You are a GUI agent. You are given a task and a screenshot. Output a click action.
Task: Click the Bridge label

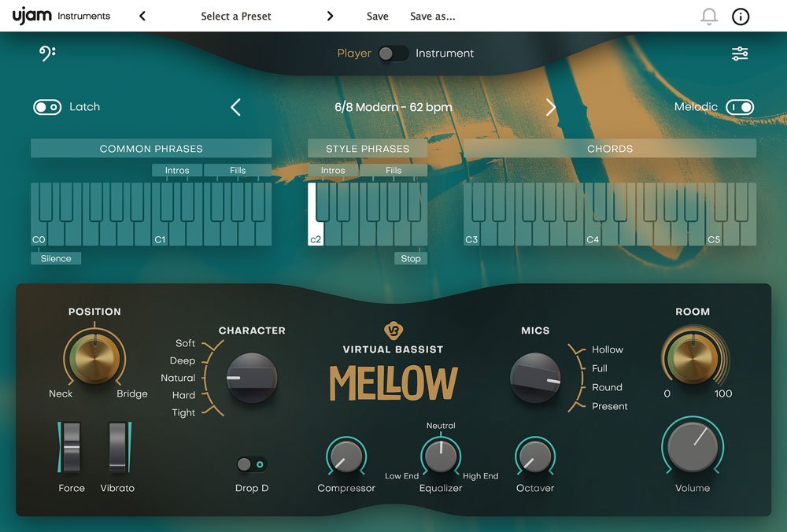click(x=132, y=394)
